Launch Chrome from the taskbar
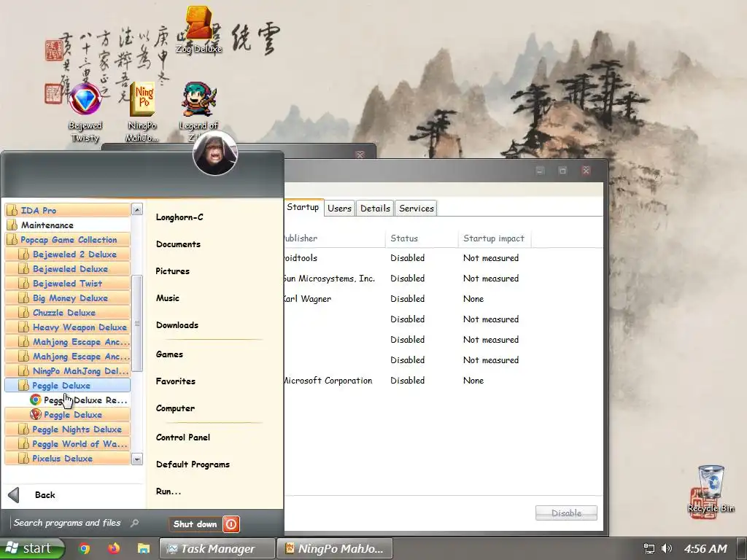 click(85, 548)
